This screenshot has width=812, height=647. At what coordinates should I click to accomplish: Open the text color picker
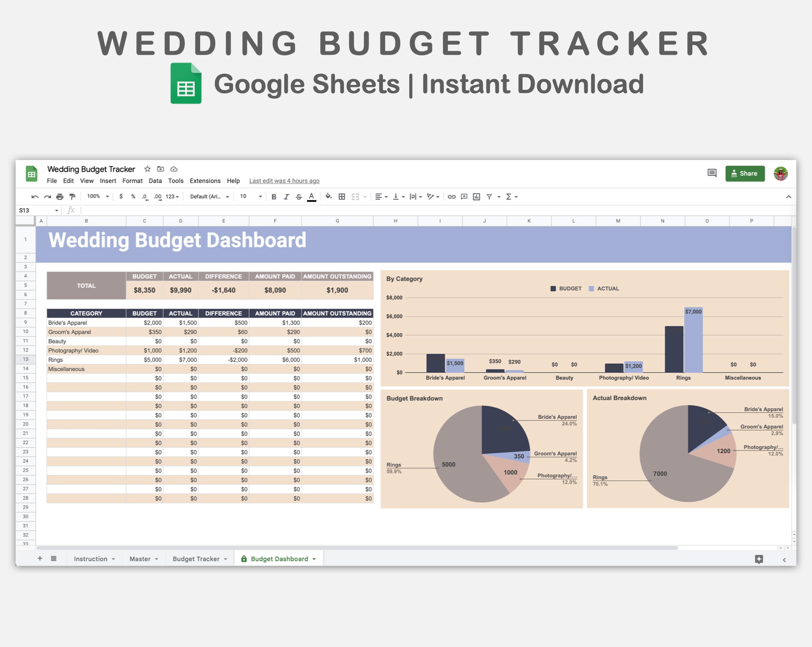coord(311,197)
